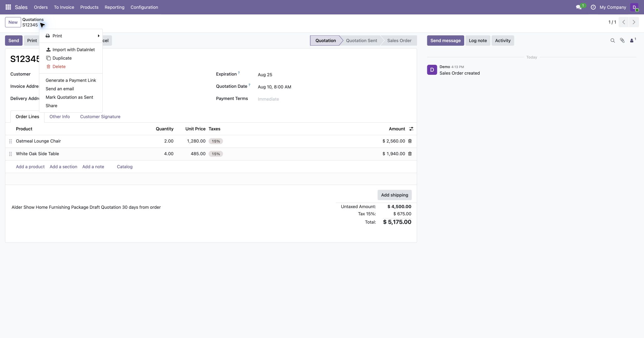Open the column settings adjust icon

tap(411, 129)
